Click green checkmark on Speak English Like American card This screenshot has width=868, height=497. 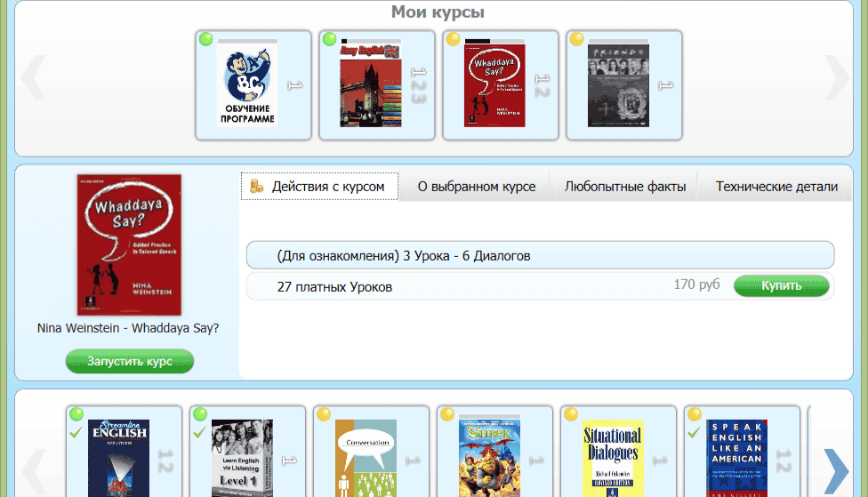pyautogui.click(x=694, y=432)
